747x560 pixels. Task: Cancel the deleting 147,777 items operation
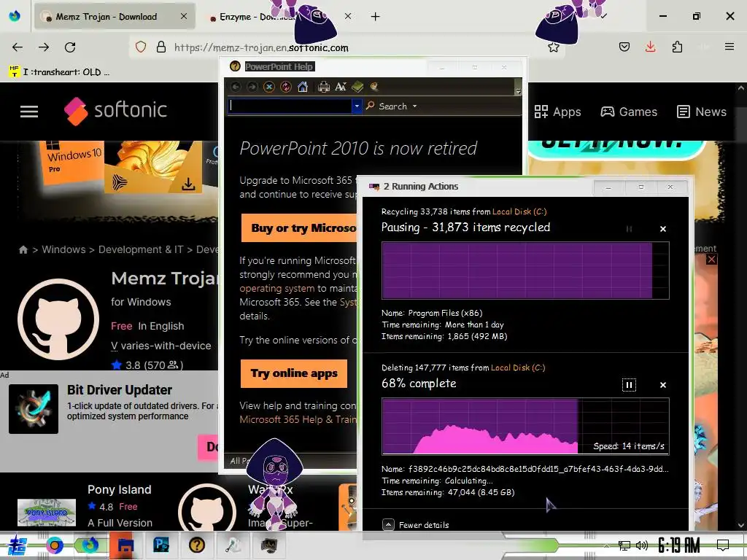[x=662, y=385]
